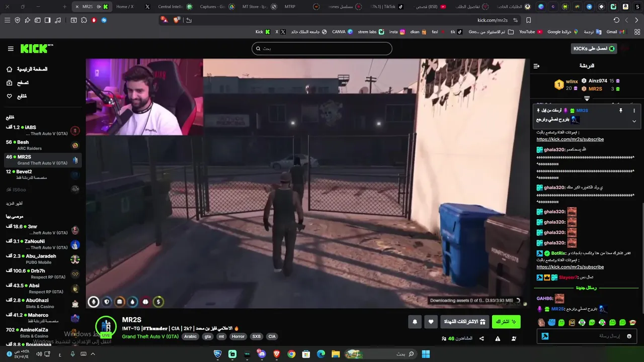Click the dollar sign HUD icon on video
644x362 pixels.
[x=158, y=302]
